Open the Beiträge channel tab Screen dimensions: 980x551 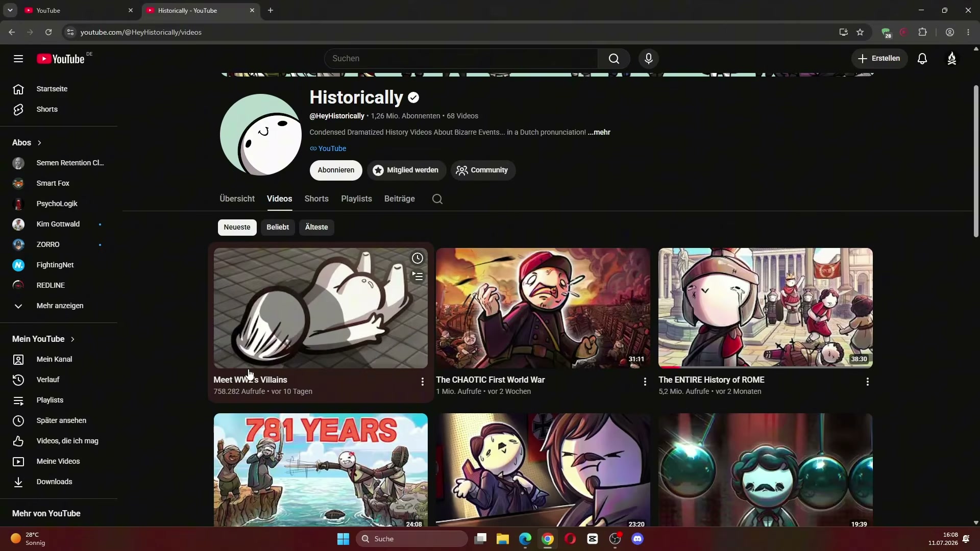click(400, 199)
